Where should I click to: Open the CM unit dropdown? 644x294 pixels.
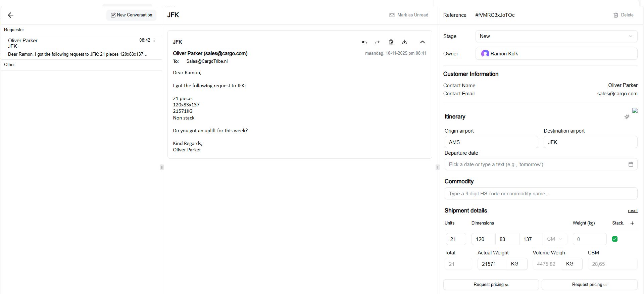pyautogui.click(x=555, y=239)
